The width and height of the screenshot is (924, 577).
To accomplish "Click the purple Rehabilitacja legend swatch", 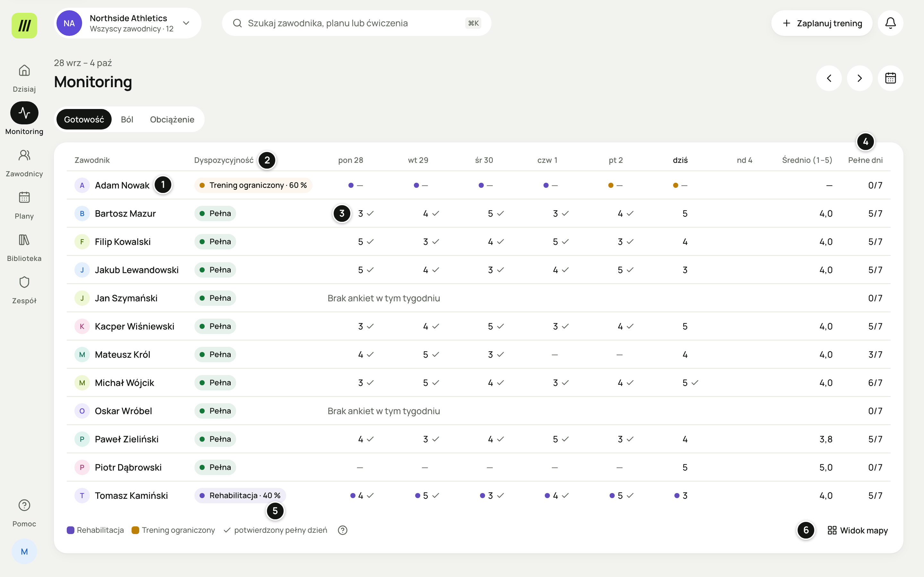I will pos(70,530).
